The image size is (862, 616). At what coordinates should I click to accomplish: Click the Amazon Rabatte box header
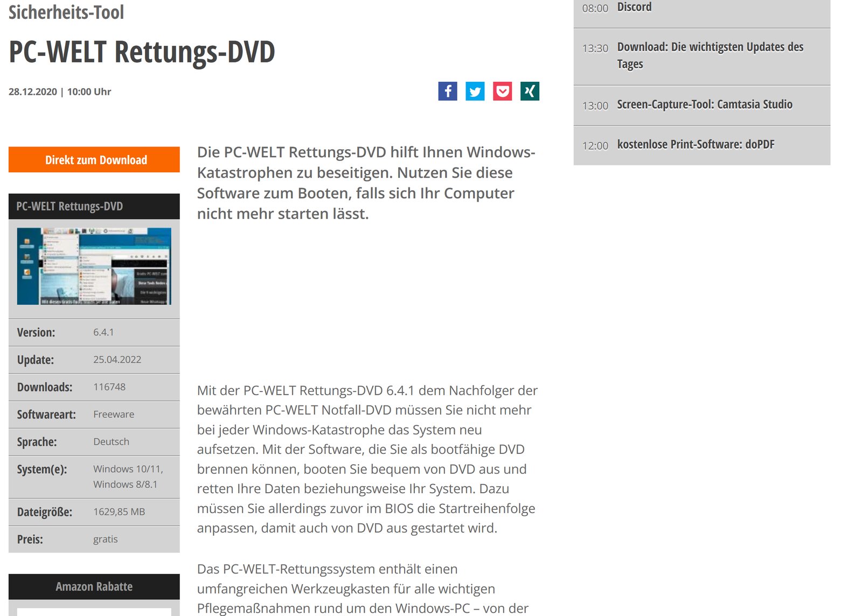[94, 586]
